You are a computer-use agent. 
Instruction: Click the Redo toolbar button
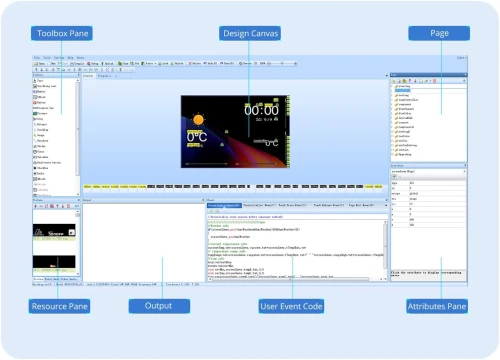pyautogui.click(x=227, y=63)
